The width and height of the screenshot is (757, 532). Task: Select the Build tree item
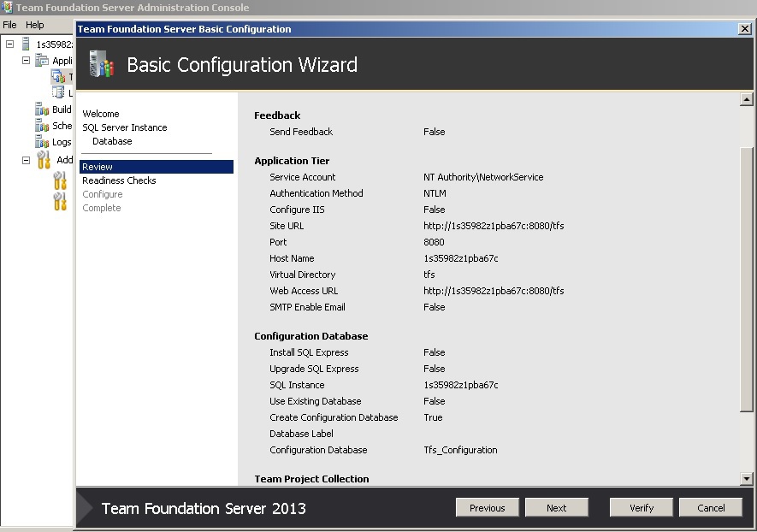pos(62,109)
